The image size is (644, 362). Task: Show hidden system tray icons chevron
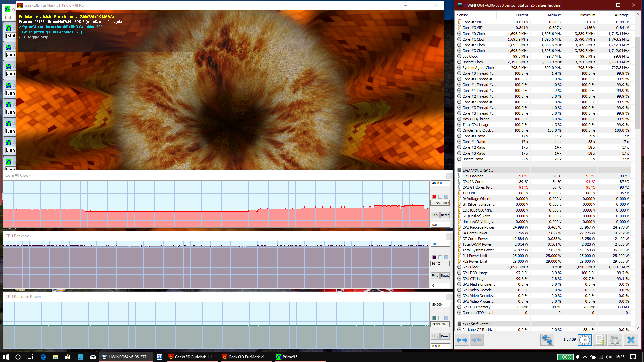pyautogui.click(x=585, y=357)
